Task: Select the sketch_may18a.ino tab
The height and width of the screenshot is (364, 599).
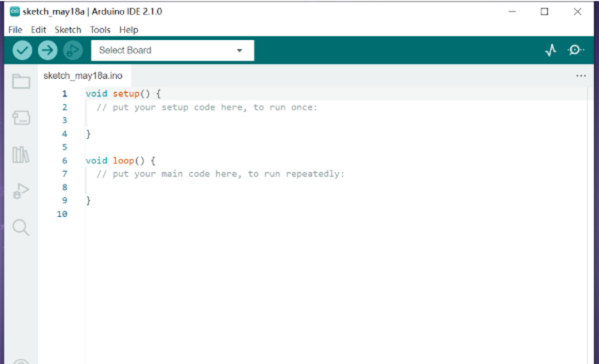Action: [x=82, y=76]
